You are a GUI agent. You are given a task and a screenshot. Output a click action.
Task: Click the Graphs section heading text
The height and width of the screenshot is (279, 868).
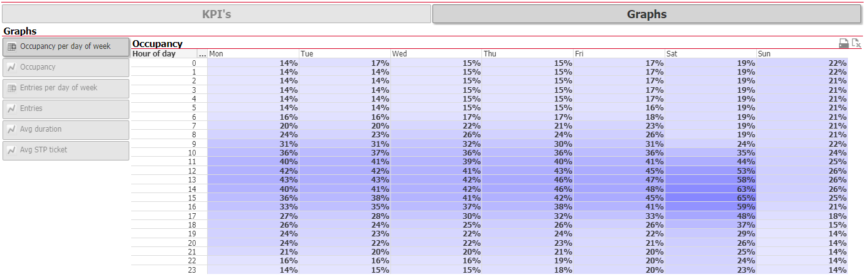click(x=20, y=31)
